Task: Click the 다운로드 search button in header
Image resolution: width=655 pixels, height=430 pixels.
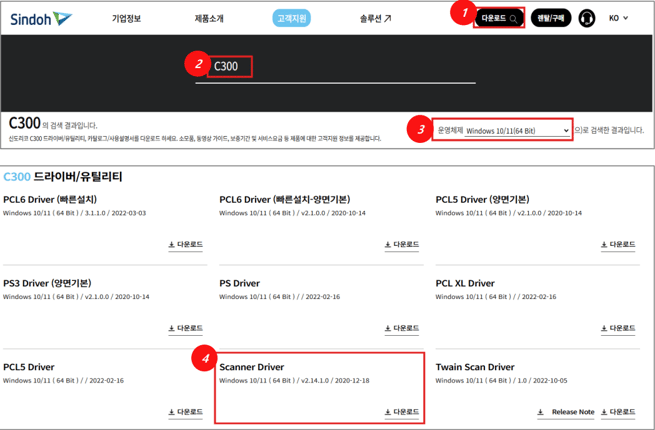Action: pyautogui.click(x=499, y=18)
